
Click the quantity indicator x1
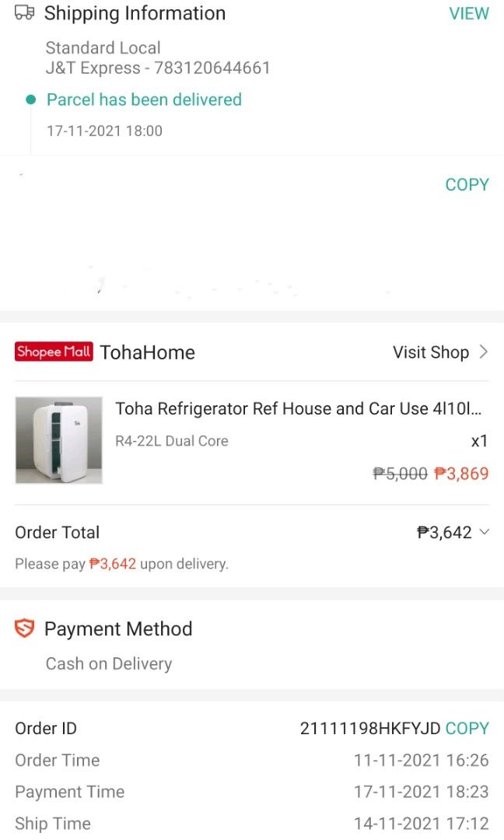click(480, 440)
